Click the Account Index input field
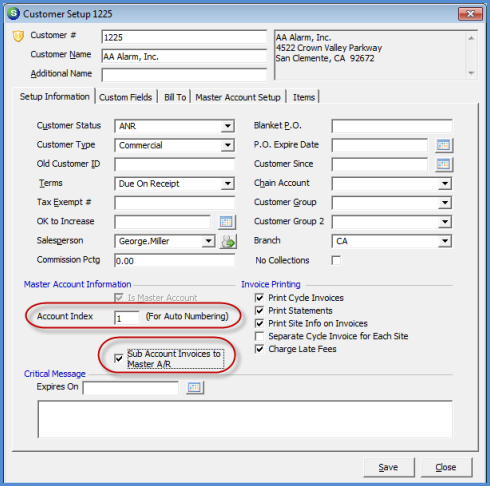 tap(127, 318)
